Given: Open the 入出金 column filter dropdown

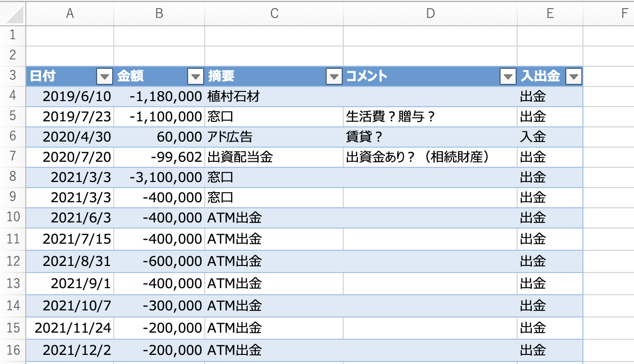Looking at the screenshot, I should click(574, 76).
